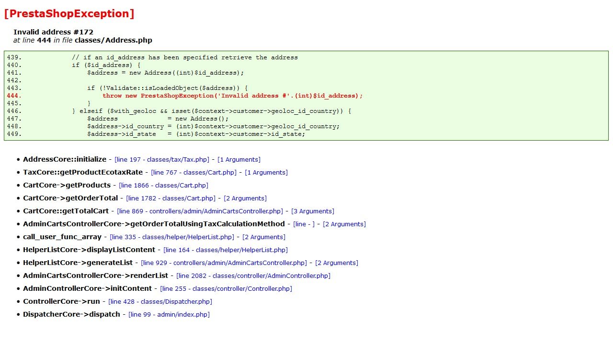This screenshot has height=364, width=613.
Task: Open the line 255 Controller.php link
Action: (226, 289)
